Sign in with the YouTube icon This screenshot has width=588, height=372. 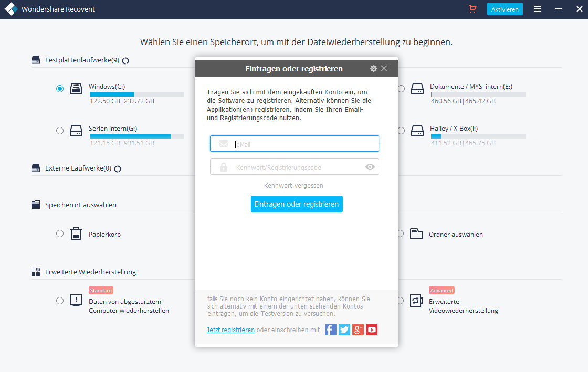tap(372, 330)
